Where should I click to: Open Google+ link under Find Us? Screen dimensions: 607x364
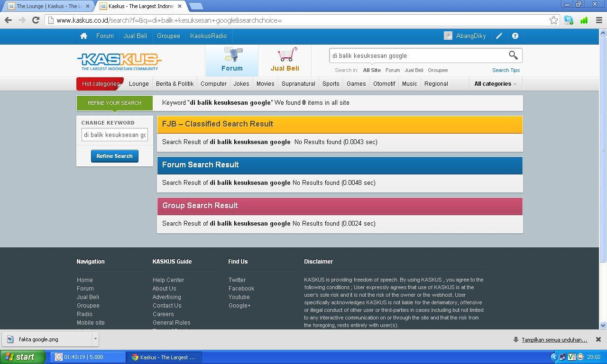(x=239, y=306)
